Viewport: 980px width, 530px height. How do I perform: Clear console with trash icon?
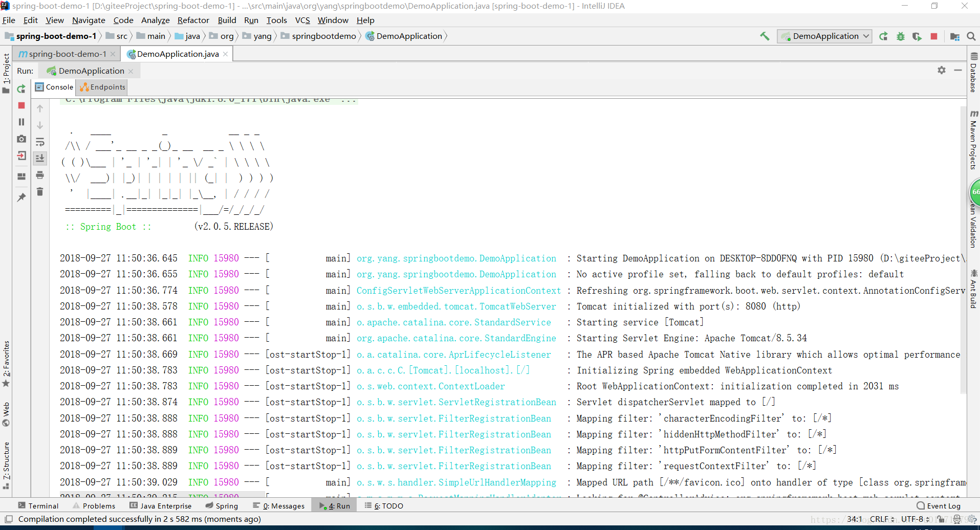tap(40, 191)
